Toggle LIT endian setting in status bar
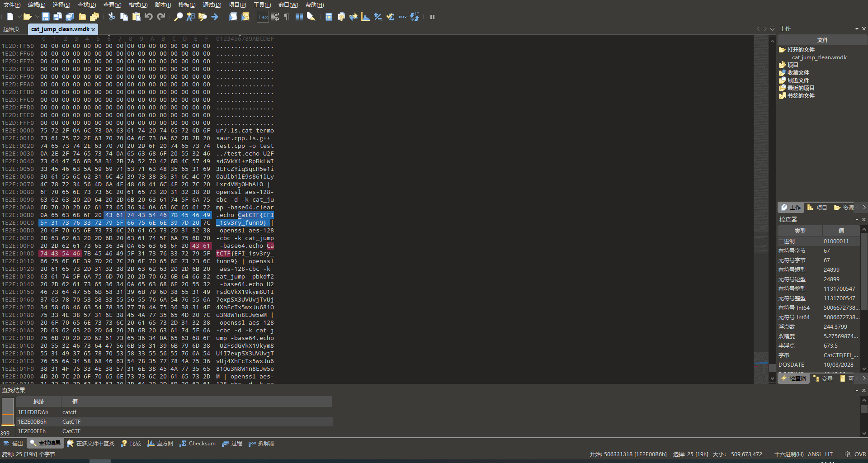868x463 pixels. 829,454
